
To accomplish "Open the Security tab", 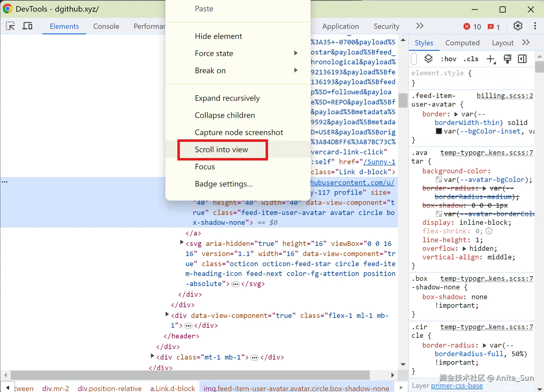I will pyautogui.click(x=387, y=26).
